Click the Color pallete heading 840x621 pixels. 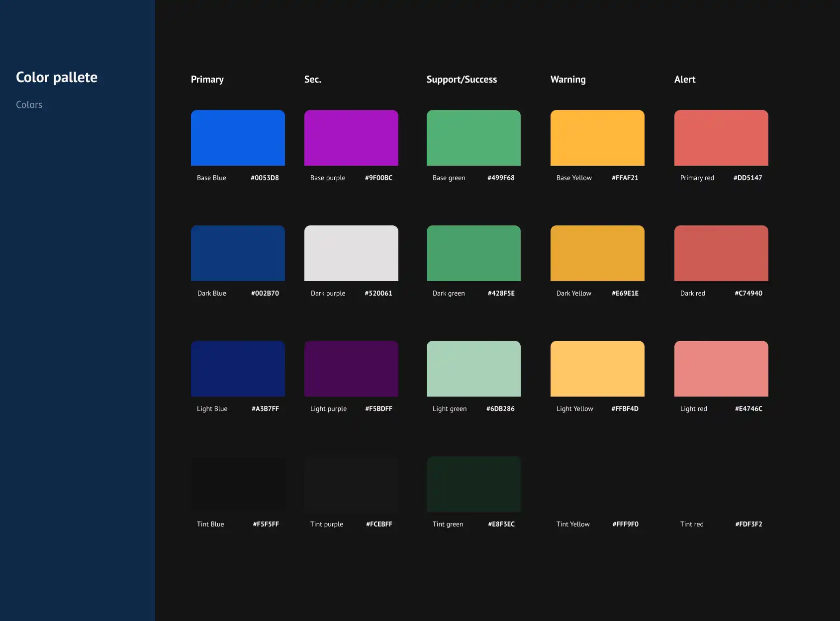click(x=57, y=78)
